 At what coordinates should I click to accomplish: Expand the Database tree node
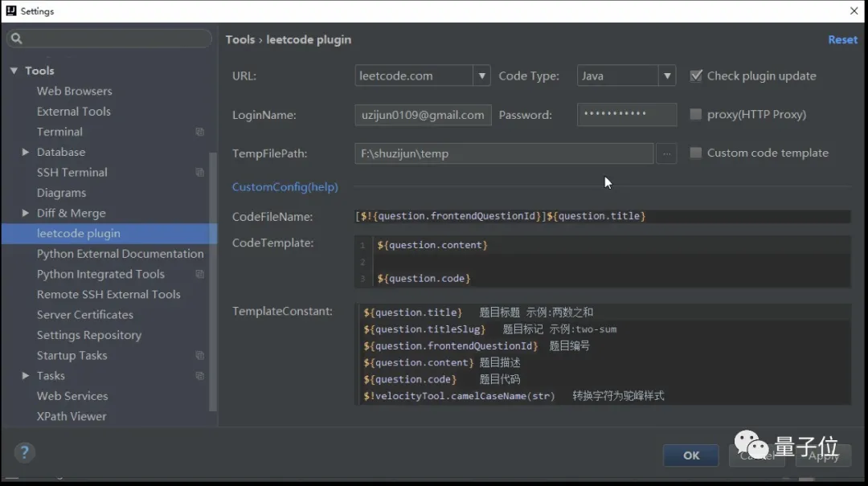pyautogui.click(x=24, y=152)
